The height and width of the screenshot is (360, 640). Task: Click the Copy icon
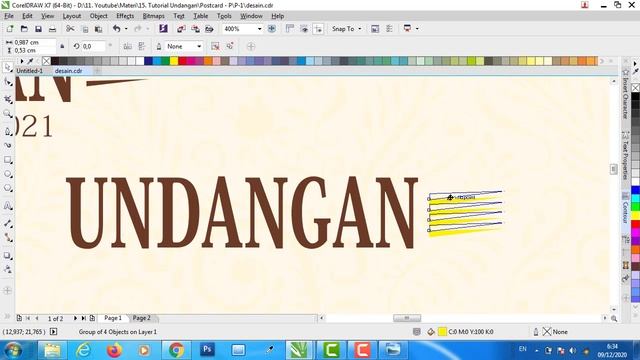pyautogui.click(x=85, y=29)
